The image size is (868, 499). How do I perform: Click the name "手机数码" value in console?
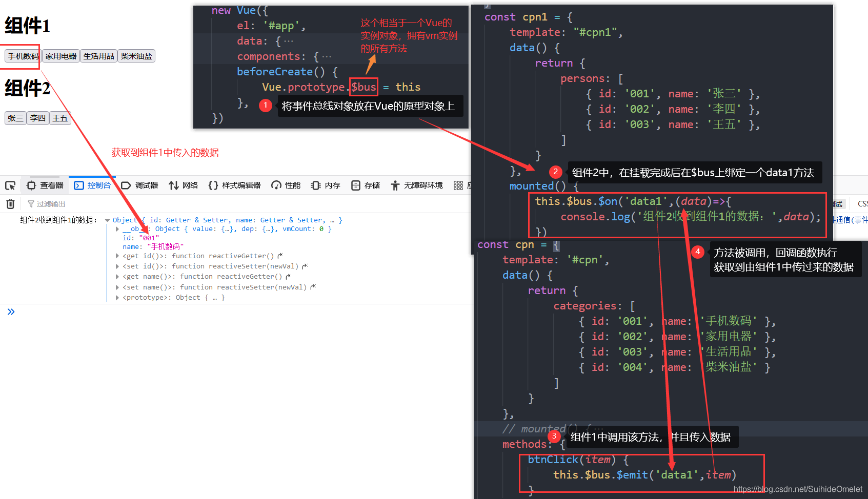tap(165, 247)
